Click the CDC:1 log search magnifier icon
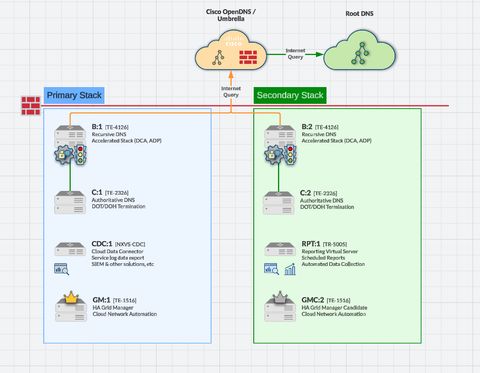This screenshot has width=480, height=373. pyautogui.click(x=61, y=269)
